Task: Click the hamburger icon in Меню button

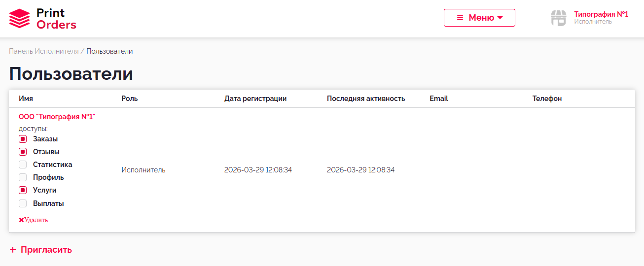Action: point(460,18)
